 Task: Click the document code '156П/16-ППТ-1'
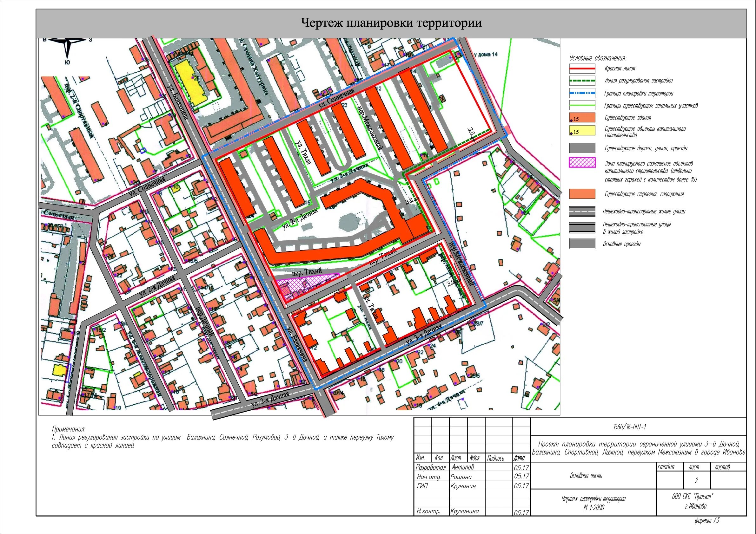point(630,427)
